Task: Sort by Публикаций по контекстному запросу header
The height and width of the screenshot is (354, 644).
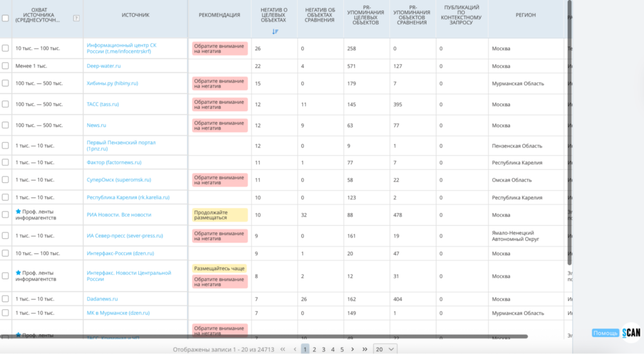Action: click(x=462, y=15)
